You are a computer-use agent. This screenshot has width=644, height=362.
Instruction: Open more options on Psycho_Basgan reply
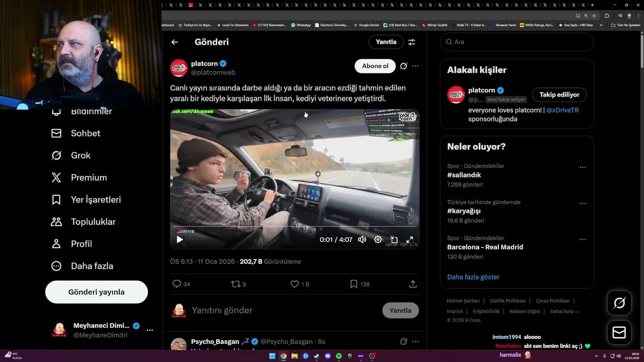click(415, 341)
